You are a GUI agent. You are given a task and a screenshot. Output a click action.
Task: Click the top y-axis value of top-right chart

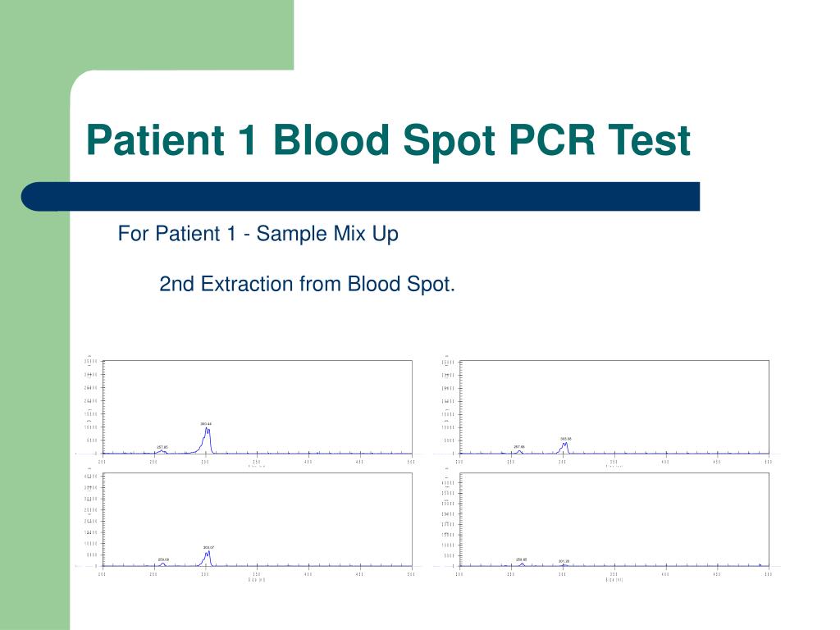pos(449,363)
